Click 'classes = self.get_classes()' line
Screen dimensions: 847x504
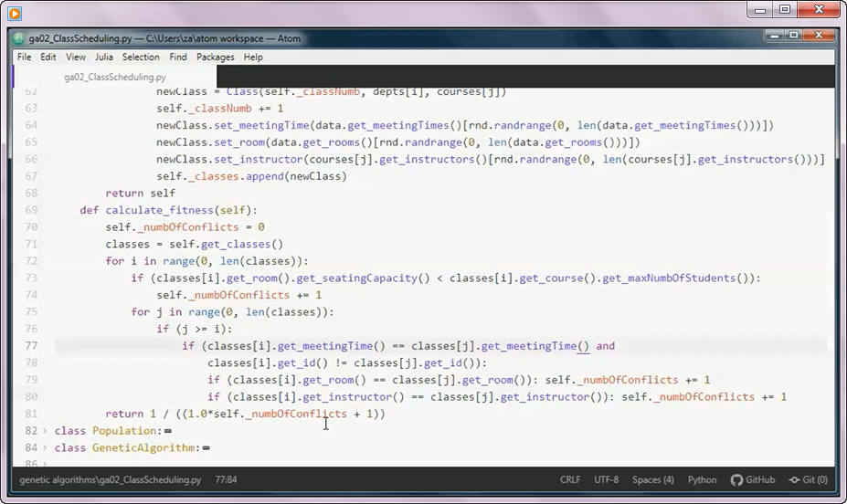[194, 244]
